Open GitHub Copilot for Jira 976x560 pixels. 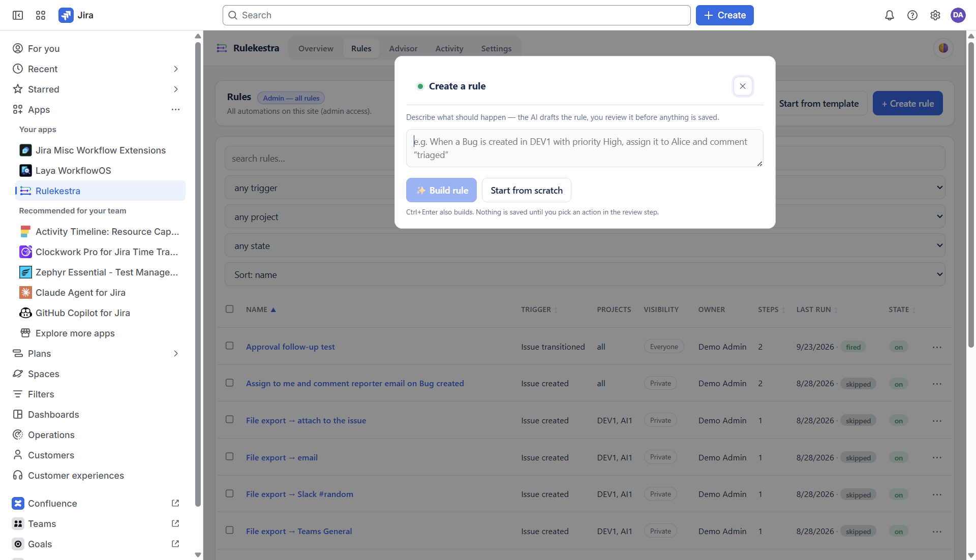pos(101,313)
